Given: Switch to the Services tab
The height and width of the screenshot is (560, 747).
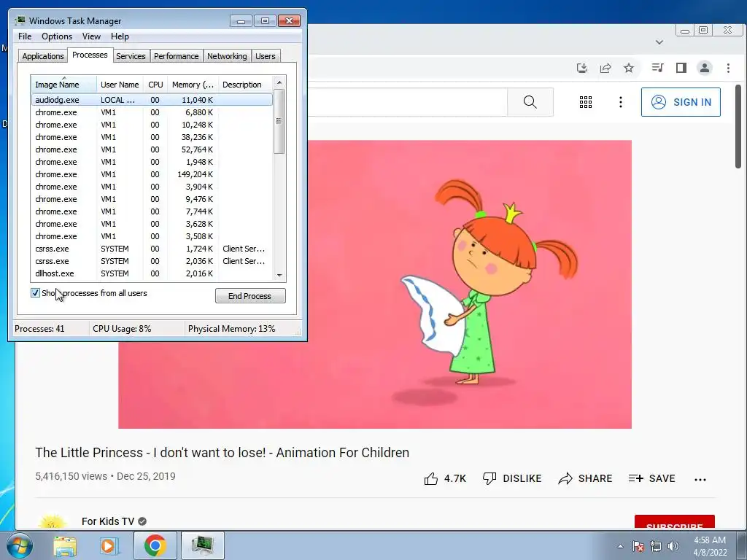Looking at the screenshot, I should (131, 56).
